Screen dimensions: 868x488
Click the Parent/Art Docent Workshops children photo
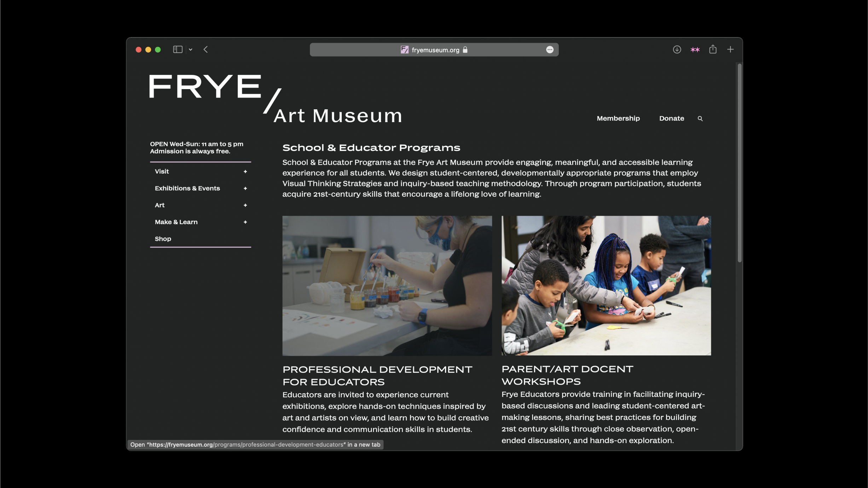(606, 285)
